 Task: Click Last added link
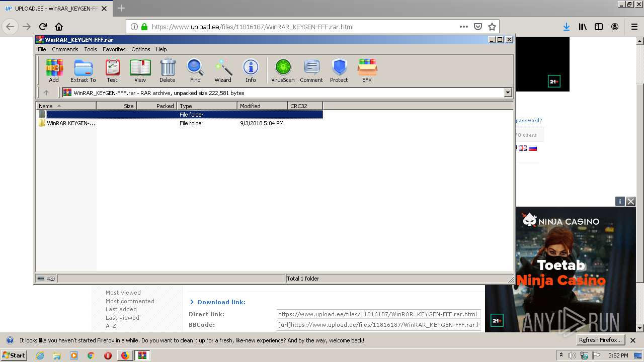[121, 309]
